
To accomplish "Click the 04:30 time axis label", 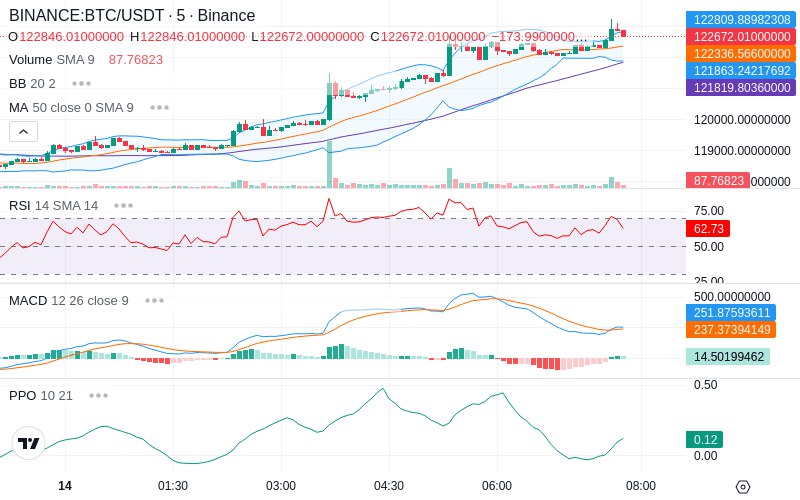I will 389,486.
